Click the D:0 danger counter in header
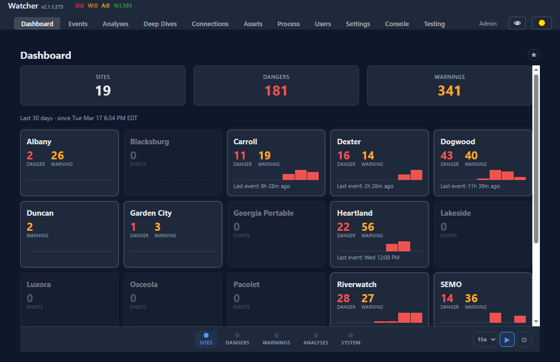This screenshot has width=560, height=362. click(80, 6)
